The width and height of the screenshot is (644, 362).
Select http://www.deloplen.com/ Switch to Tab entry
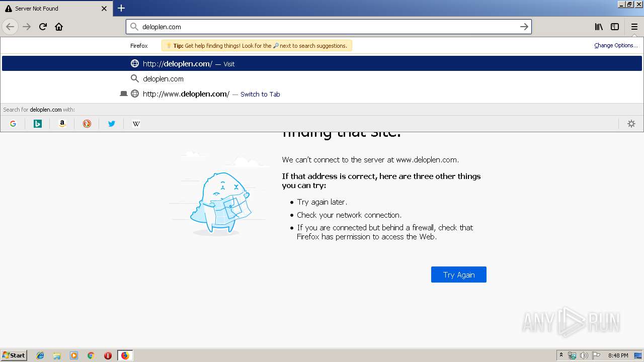(322, 94)
